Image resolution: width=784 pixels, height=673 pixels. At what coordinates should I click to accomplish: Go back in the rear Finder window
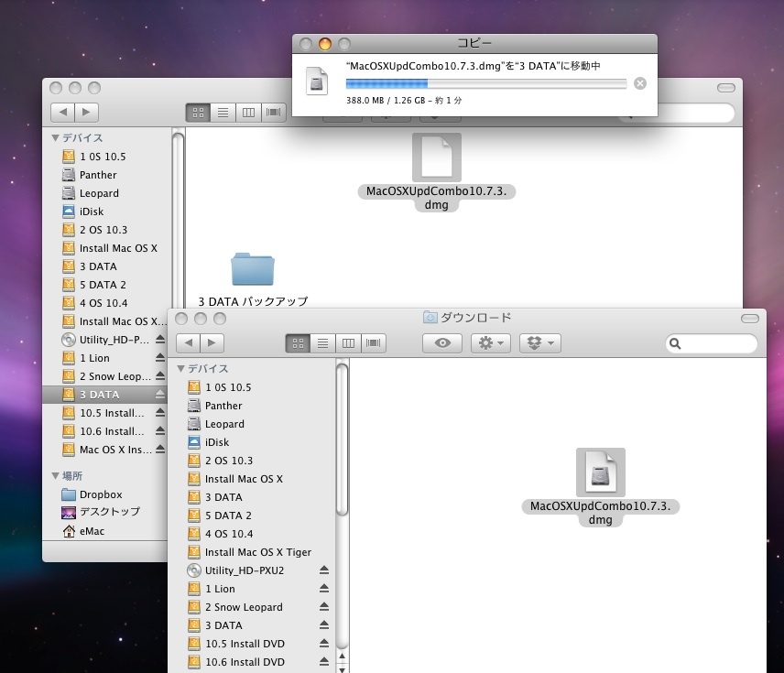[x=62, y=112]
